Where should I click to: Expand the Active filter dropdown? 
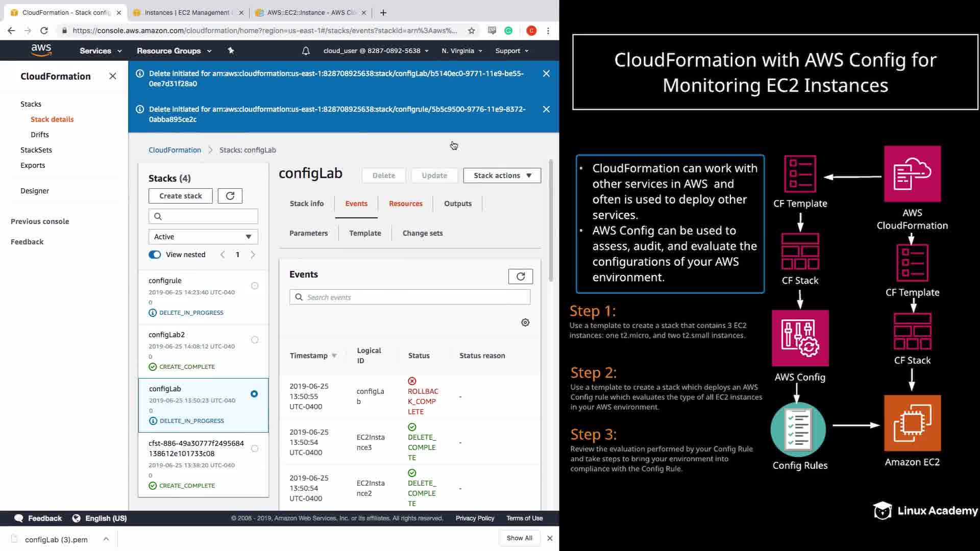[203, 237]
